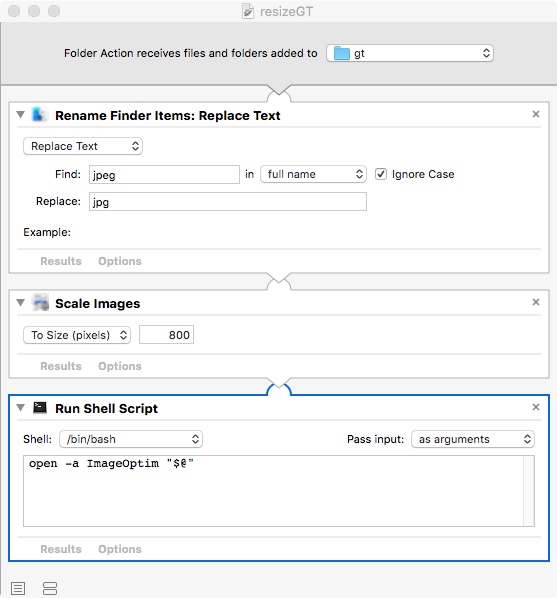Click the Scale Images action icon
Viewport: 557px width, 598px height.
coord(40,303)
